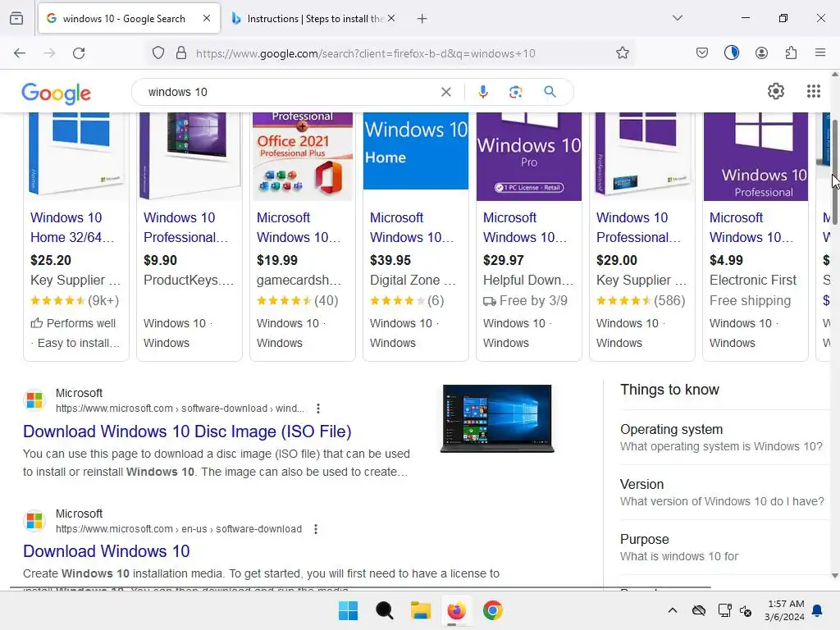840x630 pixels.
Task: Open $9.90 Windows 10 Professional product
Action: pos(186,228)
